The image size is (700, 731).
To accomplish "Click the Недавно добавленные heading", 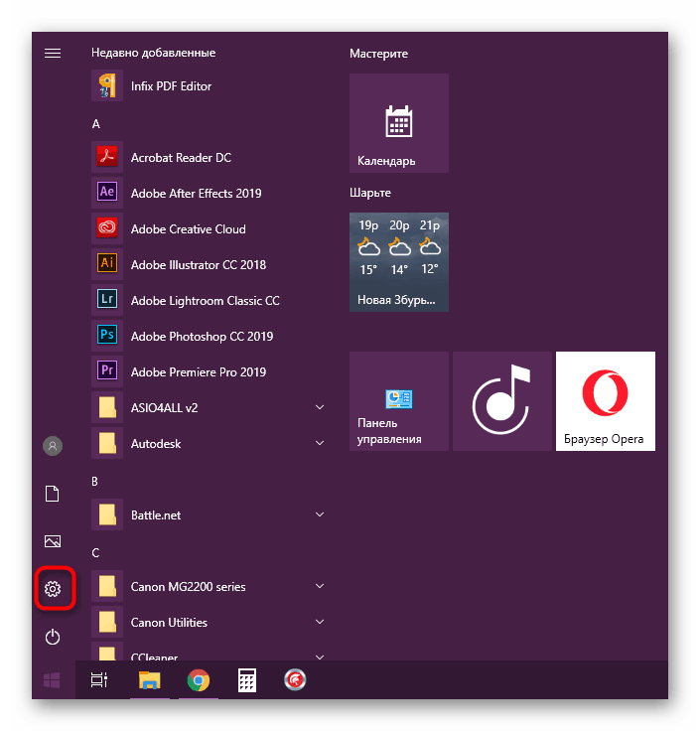I will pyautogui.click(x=153, y=53).
